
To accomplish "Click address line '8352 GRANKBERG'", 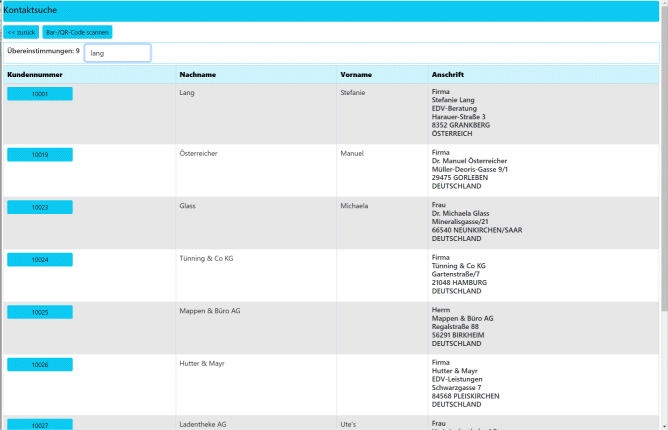I will (461, 125).
